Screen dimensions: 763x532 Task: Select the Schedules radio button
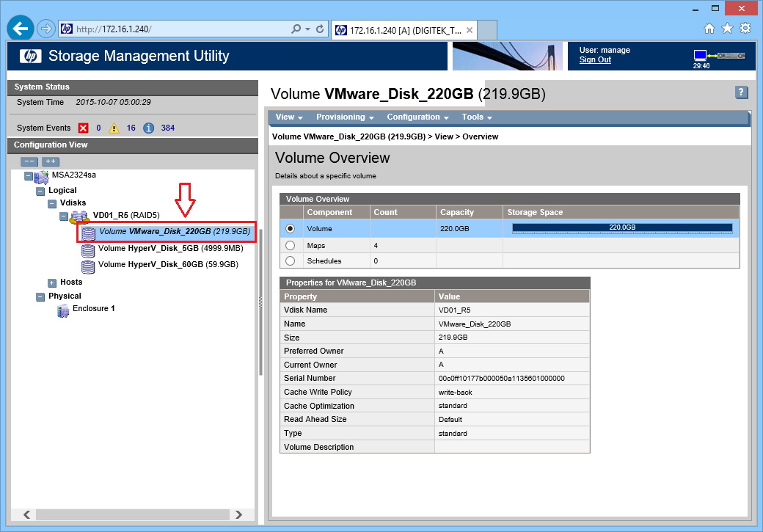tap(290, 261)
